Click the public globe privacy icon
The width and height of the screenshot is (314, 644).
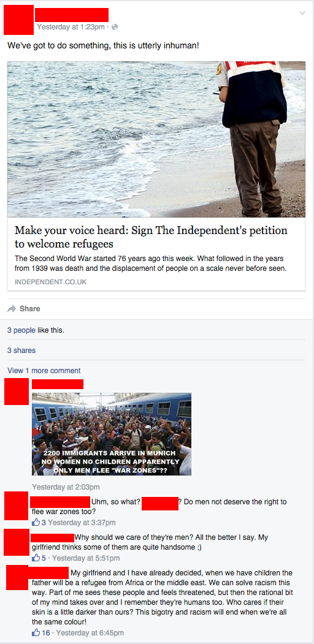115,27
